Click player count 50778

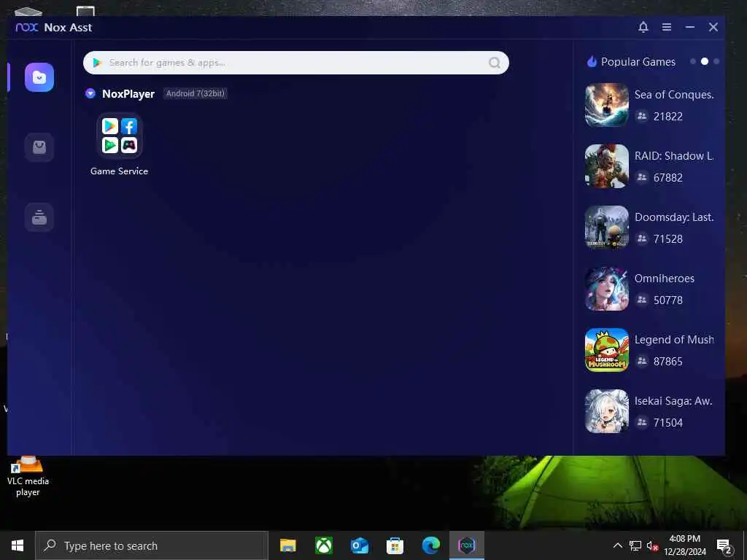point(668,300)
